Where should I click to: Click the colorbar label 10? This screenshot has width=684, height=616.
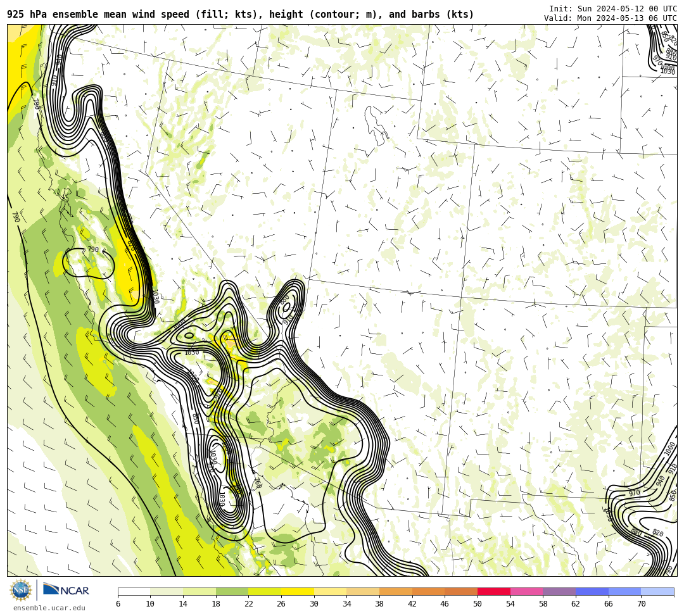(150, 604)
